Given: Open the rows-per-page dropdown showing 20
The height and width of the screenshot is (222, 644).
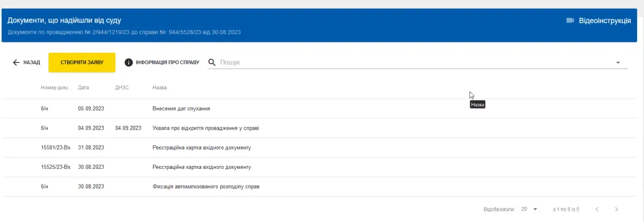Looking at the screenshot, I should (529, 209).
